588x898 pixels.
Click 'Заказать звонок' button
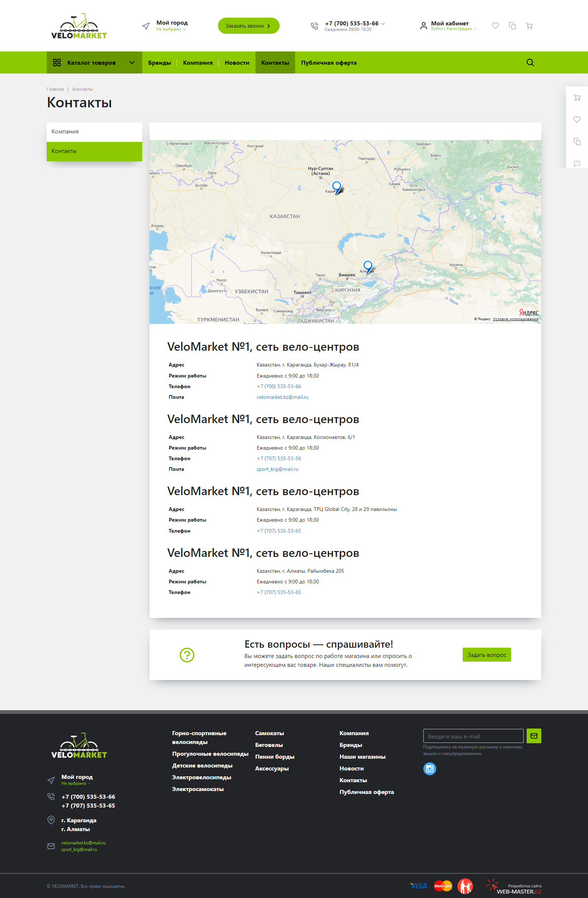[x=248, y=26]
